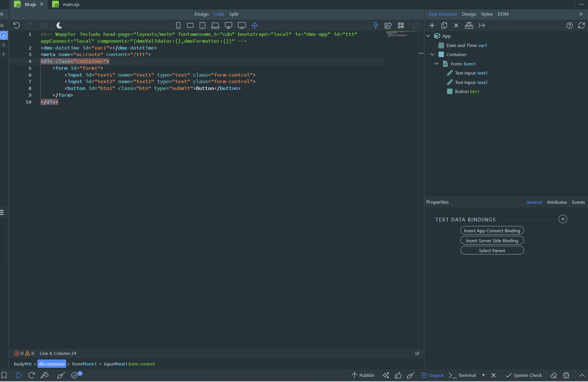588x382 pixels.
Task: Click the camera screenshot icon
Action: point(44,26)
